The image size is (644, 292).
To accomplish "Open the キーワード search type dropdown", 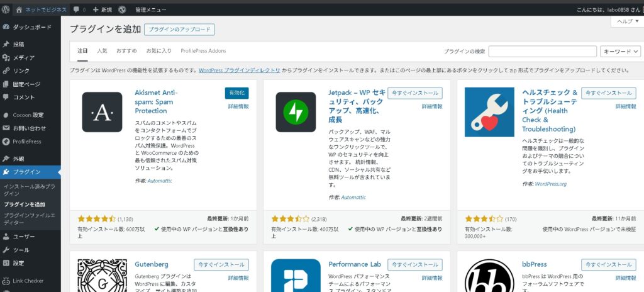I will [620, 52].
